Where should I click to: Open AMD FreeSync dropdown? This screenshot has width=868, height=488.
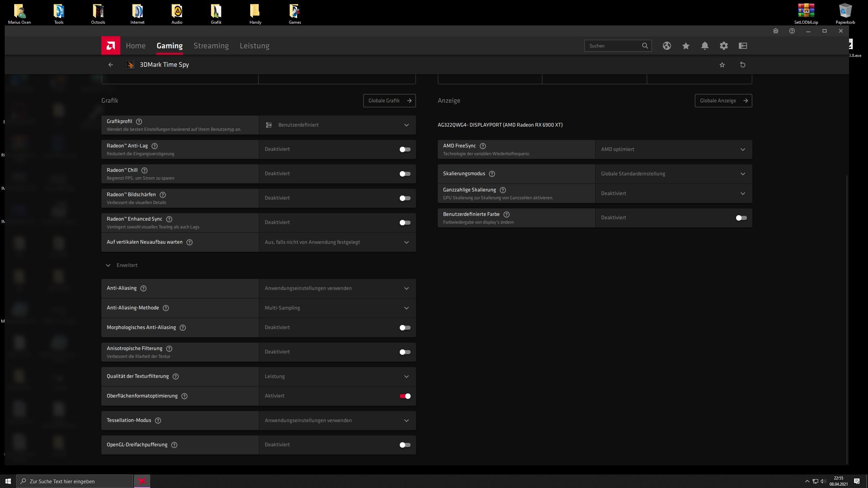tap(674, 149)
